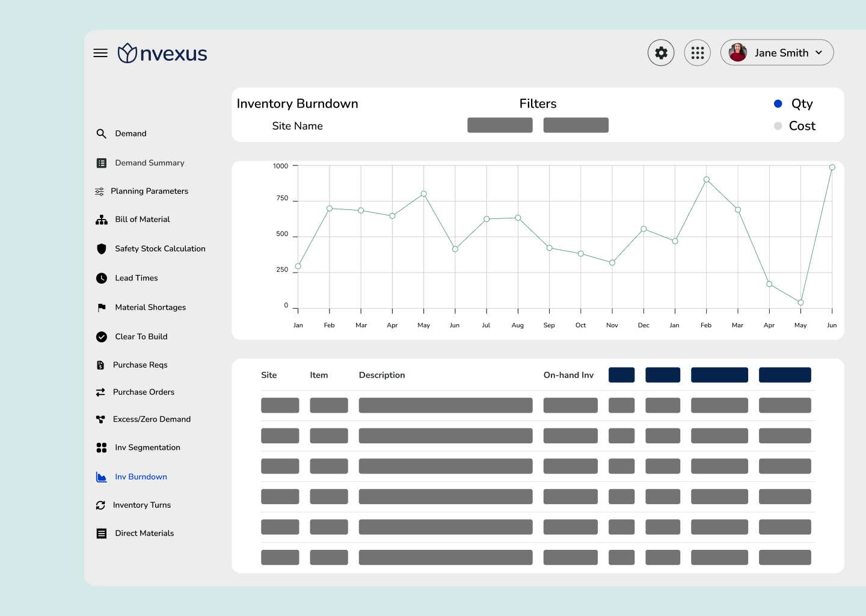Sort by the Description column header
866x616 pixels.
pos(382,375)
